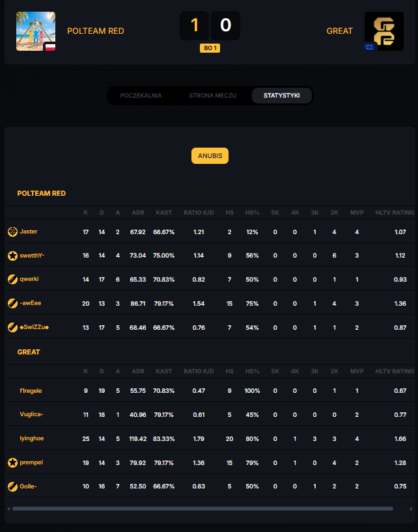
Task: Click ADR header in Polteam Red table
Action: tap(138, 213)
